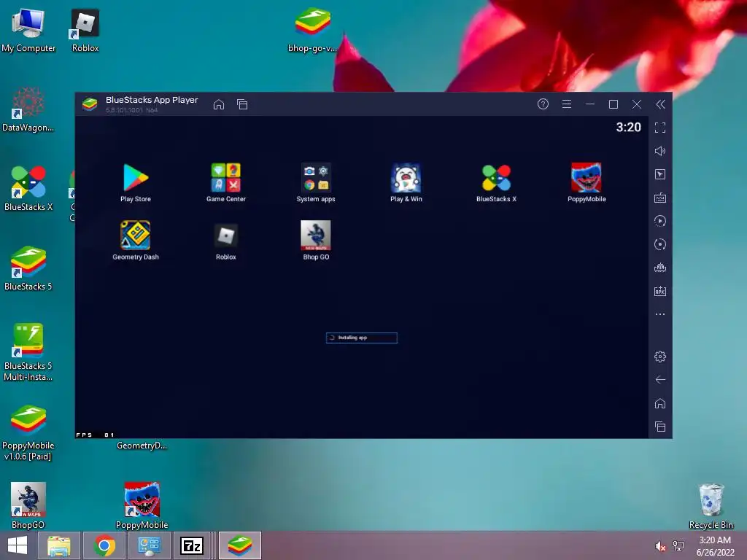Launch Bhop GO in BlueStacks

[316, 241]
